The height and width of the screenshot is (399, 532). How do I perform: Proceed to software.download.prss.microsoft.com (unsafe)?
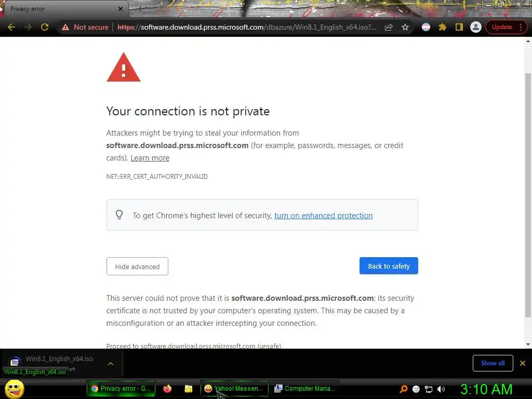click(x=194, y=345)
